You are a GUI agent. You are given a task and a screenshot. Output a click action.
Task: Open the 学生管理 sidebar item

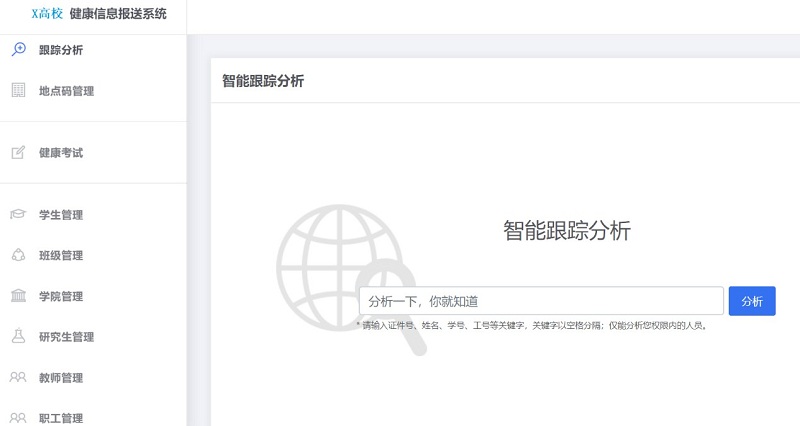coord(61,215)
